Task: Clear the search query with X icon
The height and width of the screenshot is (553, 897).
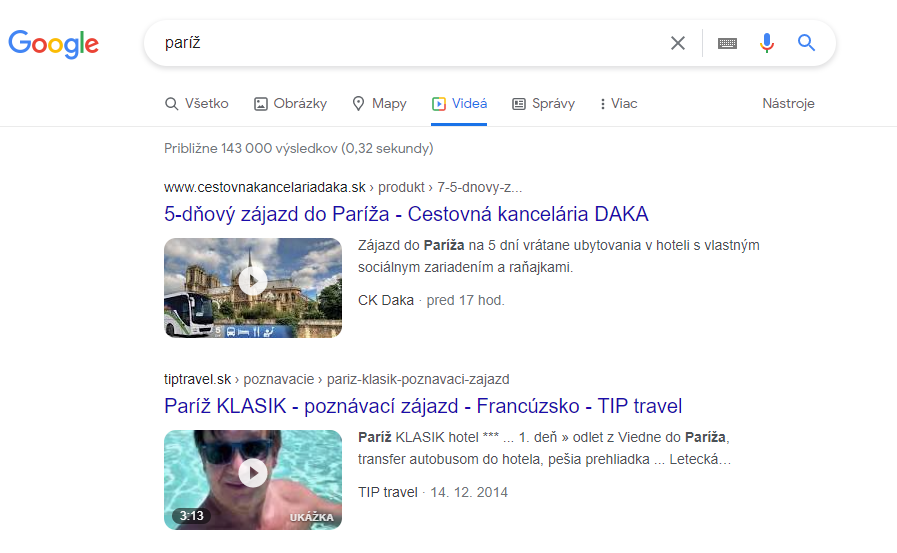Action: (678, 43)
